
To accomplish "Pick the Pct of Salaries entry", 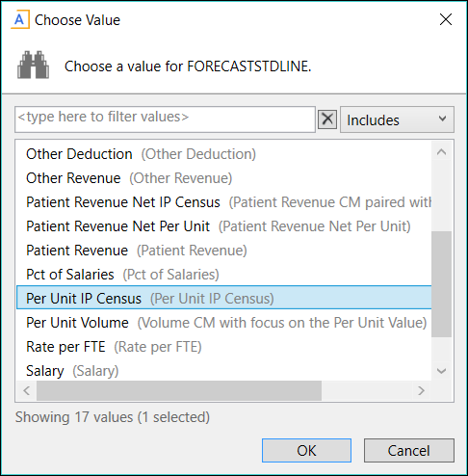I will coord(223,275).
